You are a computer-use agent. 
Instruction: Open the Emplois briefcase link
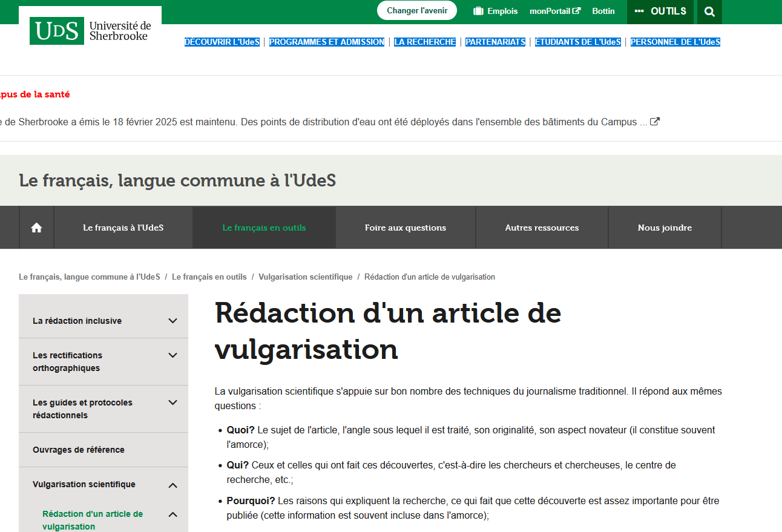coord(495,11)
